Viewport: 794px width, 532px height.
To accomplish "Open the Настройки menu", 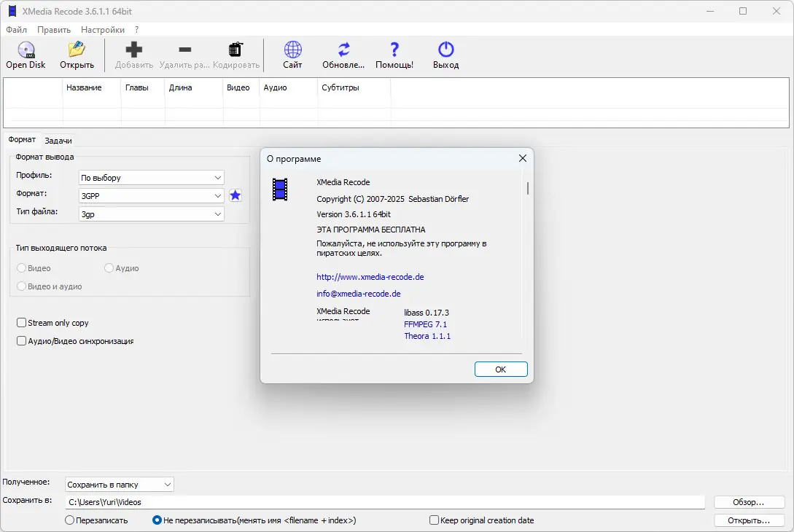I will click(103, 30).
